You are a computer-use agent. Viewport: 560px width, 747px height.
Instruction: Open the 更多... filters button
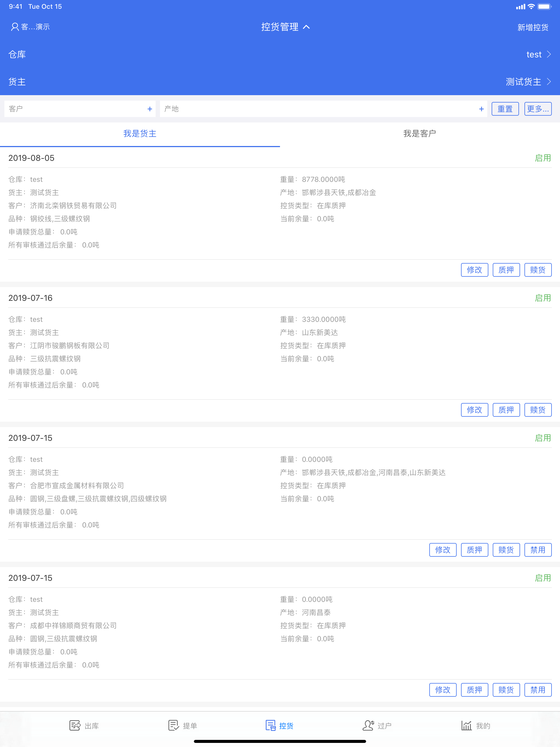click(x=538, y=109)
